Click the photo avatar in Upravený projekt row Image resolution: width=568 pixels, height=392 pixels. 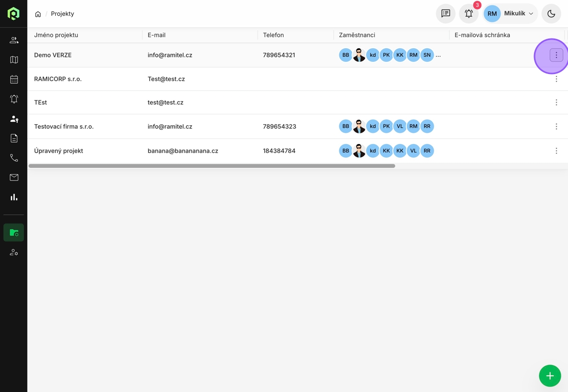coord(359,151)
